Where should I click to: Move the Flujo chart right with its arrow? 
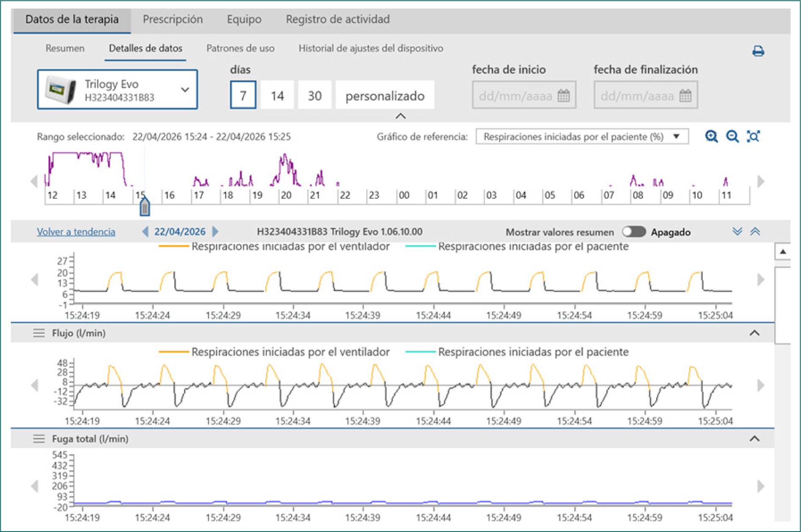(x=761, y=385)
